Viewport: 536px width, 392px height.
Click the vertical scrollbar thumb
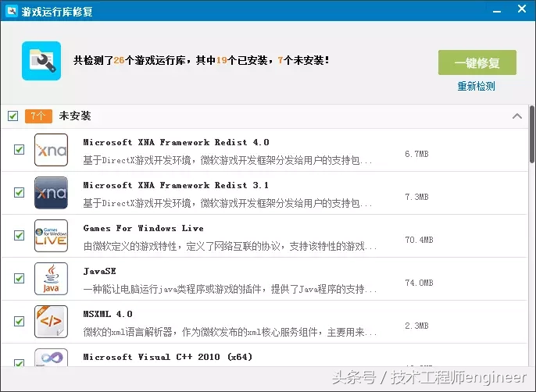(x=532, y=134)
